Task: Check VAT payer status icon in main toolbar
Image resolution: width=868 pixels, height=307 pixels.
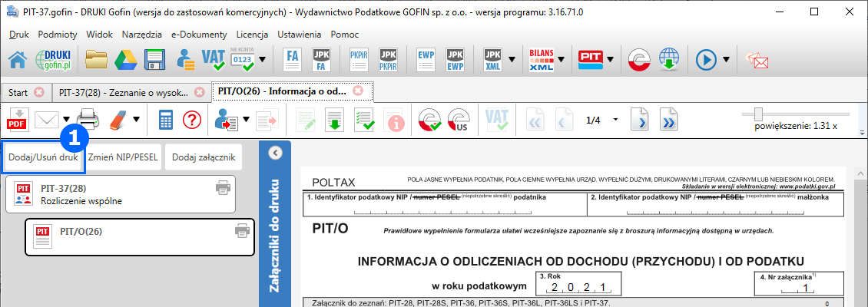Action: [213, 59]
